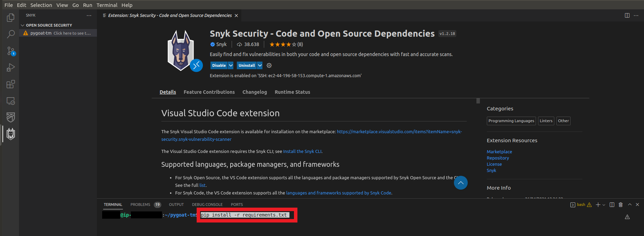The width and height of the screenshot is (644, 236).
Task: Open Snyk sidebar more actions menu
Action: point(89,15)
